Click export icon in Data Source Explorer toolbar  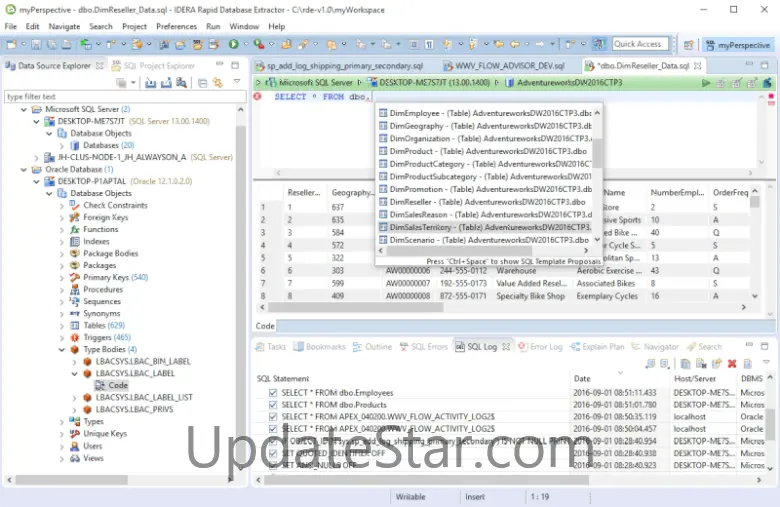point(166,83)
